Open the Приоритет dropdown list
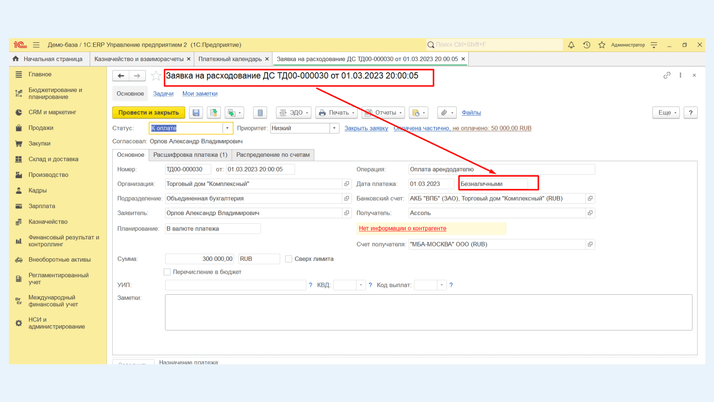The image size is (714, 402). [334, 129]
